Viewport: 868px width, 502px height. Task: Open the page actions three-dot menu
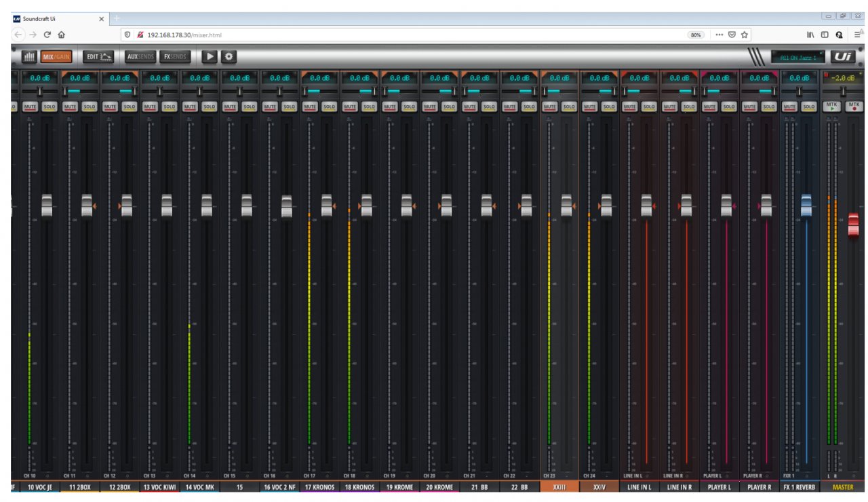719,35
